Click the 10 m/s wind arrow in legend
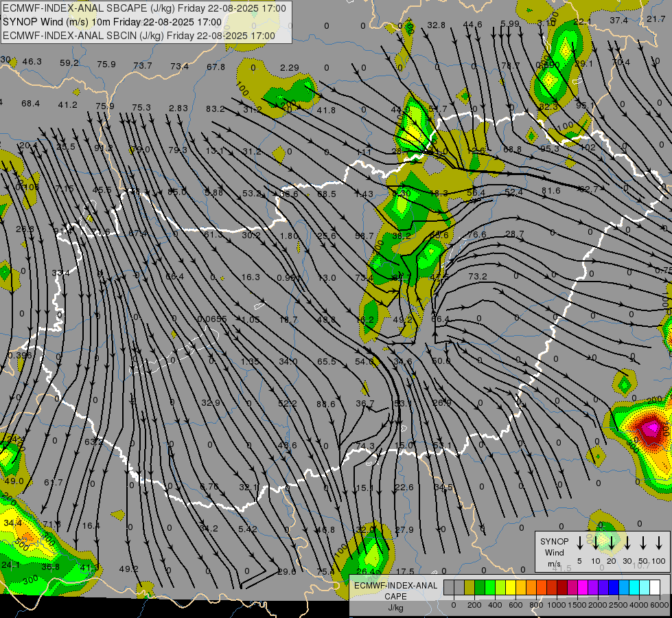 (x=595, y=543)
